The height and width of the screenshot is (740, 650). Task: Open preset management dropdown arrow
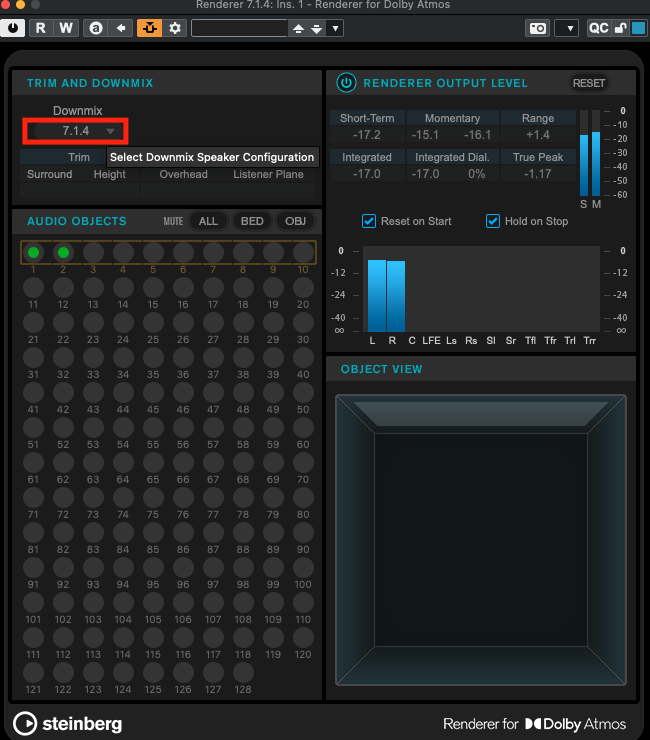click(x=335, y=28)
